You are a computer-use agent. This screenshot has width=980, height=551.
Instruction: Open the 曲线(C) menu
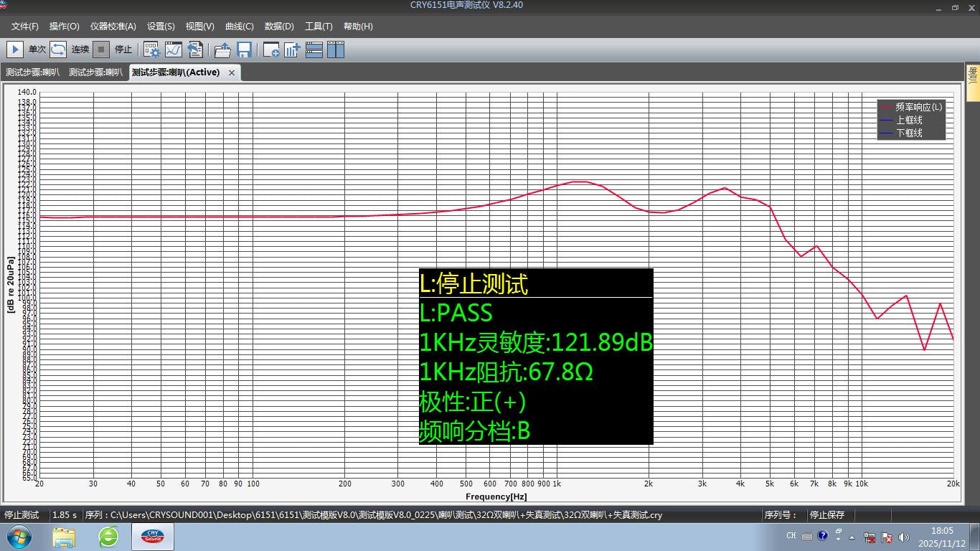239,27
